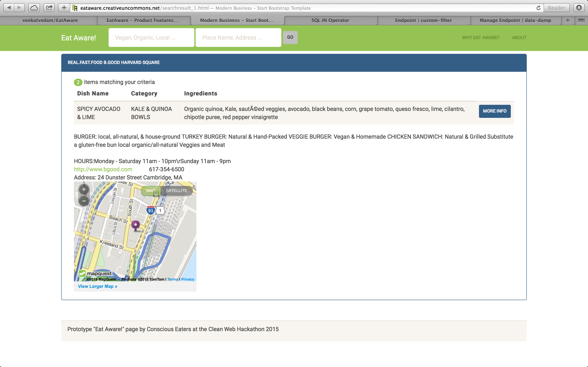Click View Larger Map link
This screenshot has width=588, height=367.
(x=97, y=286)
